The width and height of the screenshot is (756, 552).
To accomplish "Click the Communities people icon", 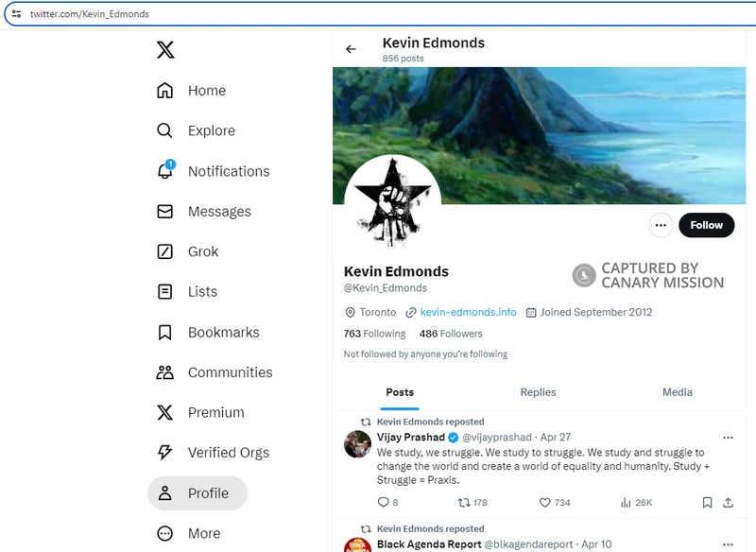I will click(x=164, y=372).
